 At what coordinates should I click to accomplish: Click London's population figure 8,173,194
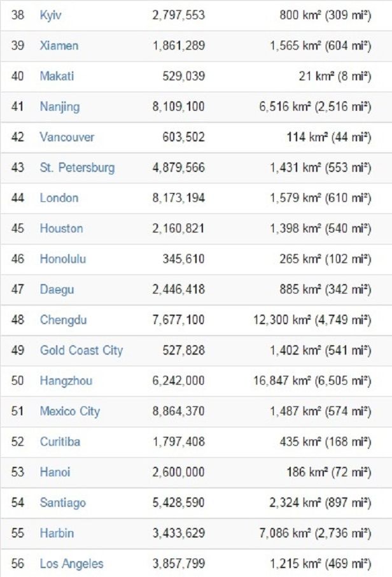(178, 198)
